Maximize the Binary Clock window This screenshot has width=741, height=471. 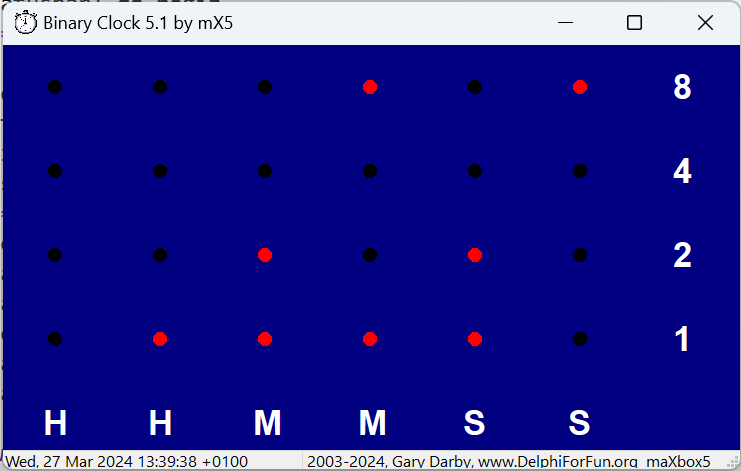click(x=634, y=23)
